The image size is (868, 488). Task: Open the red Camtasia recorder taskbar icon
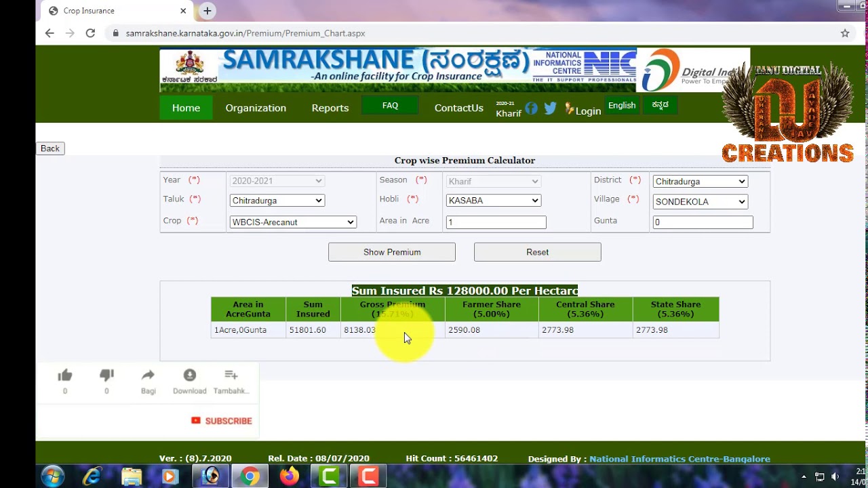pos(368,476)
